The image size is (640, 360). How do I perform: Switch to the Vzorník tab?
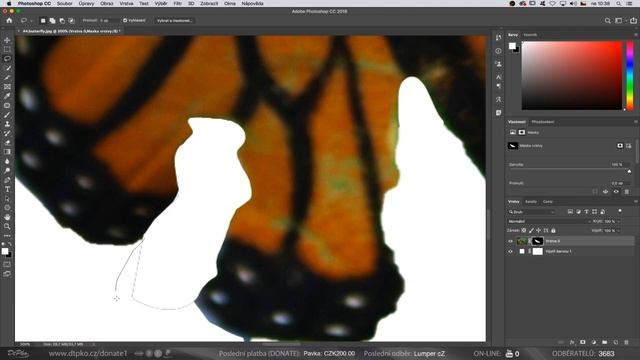[x=530, y=35]
